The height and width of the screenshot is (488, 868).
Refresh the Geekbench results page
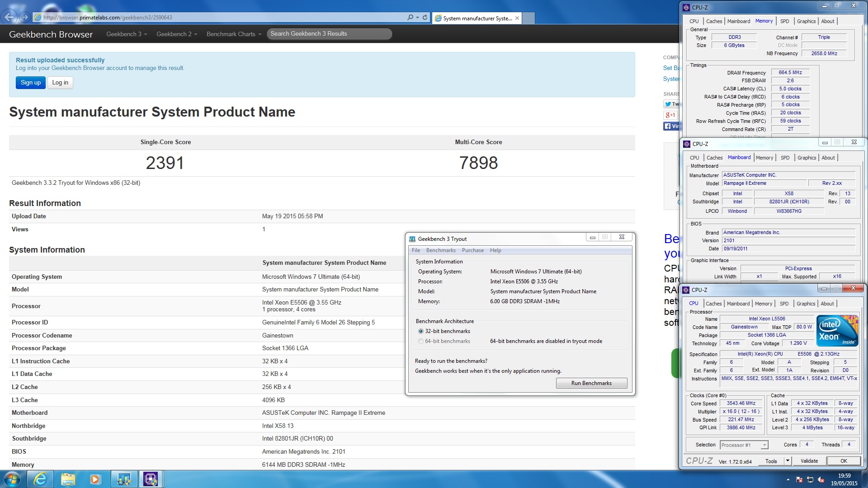[x=425, y=17]
